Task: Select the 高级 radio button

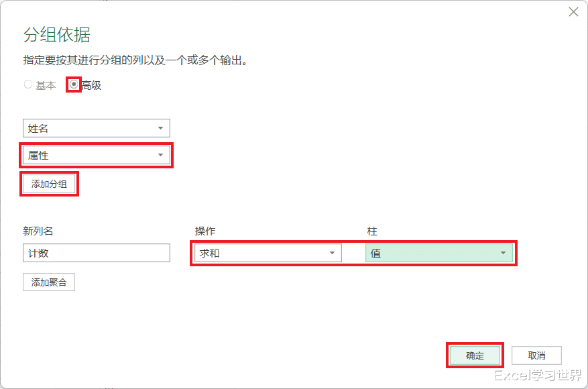Action: [74, 85]
